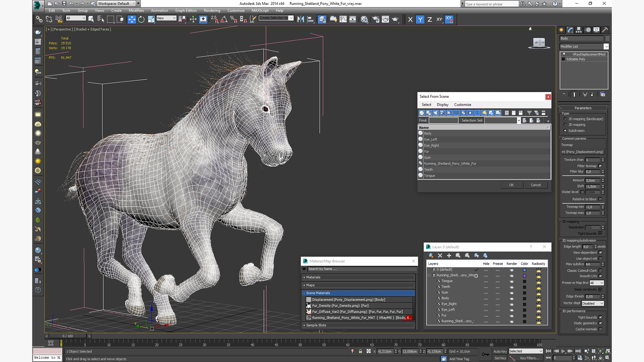Viewport: 644px width, 362px height.
Task: Open the Workspace Default dropdown
Action: 116,4
